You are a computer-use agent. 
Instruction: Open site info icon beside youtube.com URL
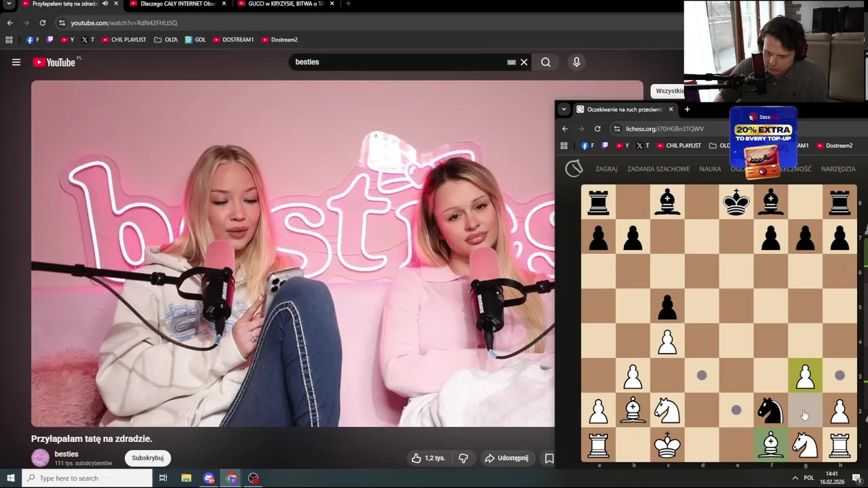click(62, 23)
